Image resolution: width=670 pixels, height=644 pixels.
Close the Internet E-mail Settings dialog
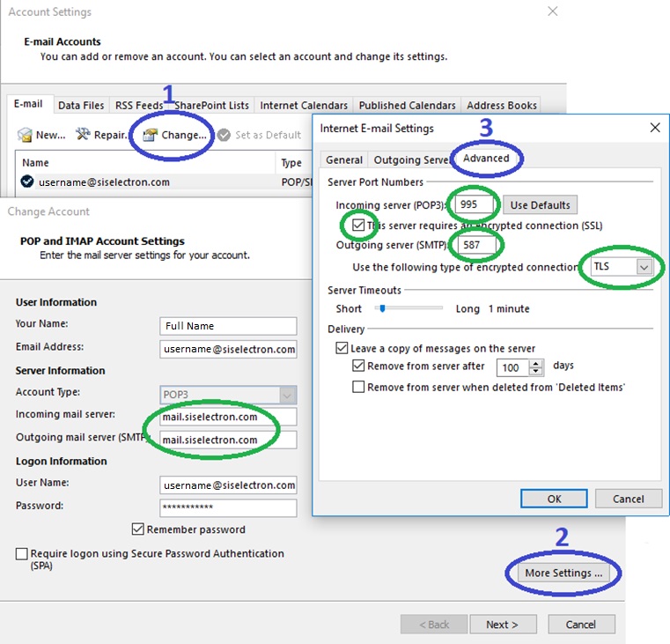tap(655, 128)
